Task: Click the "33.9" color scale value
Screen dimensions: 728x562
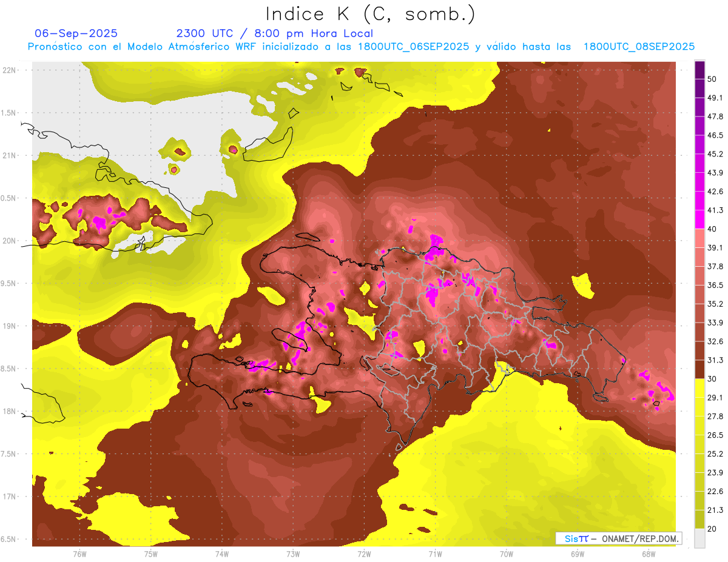Action: click(x=715, y=323)
